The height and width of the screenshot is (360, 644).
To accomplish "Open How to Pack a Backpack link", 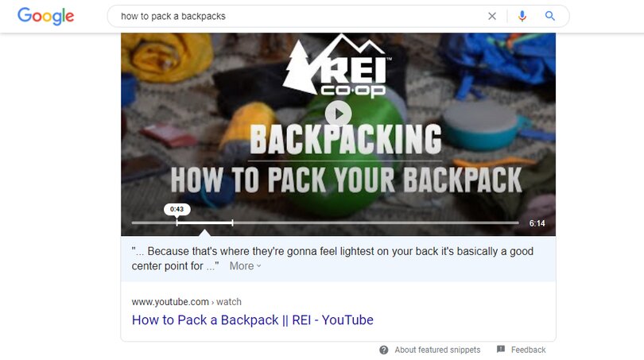I will [x=253, y=319].
